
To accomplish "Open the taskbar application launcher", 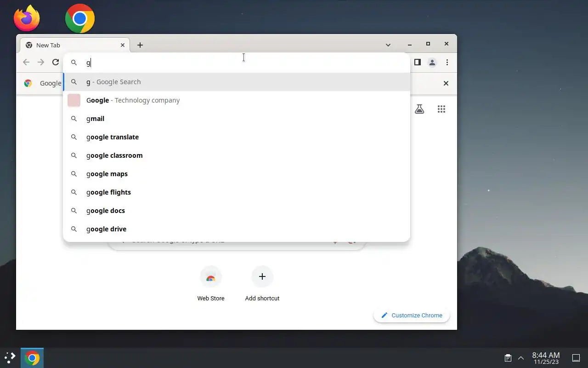I will 10,358.
